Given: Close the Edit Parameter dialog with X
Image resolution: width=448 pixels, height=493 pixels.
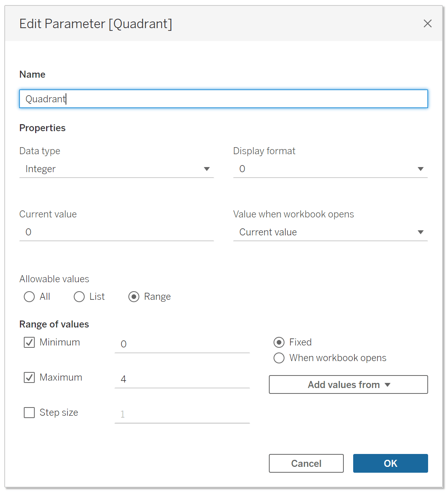Looking at the screenshot, I should [x=428, y=23].
